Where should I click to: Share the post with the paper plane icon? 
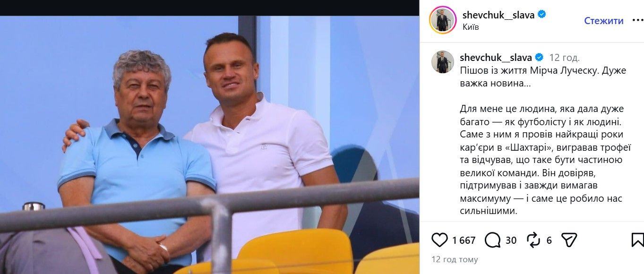tap(569, 240)
